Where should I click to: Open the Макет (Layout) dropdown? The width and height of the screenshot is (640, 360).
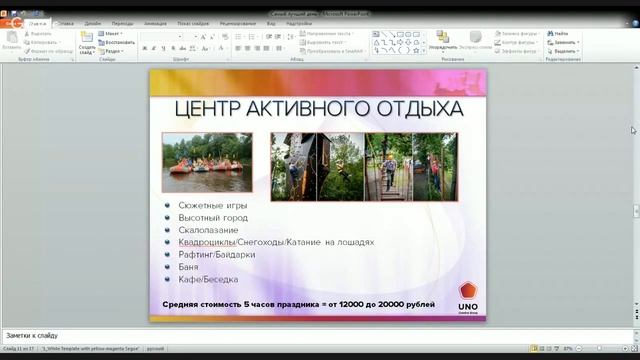[x=110, y=33]
